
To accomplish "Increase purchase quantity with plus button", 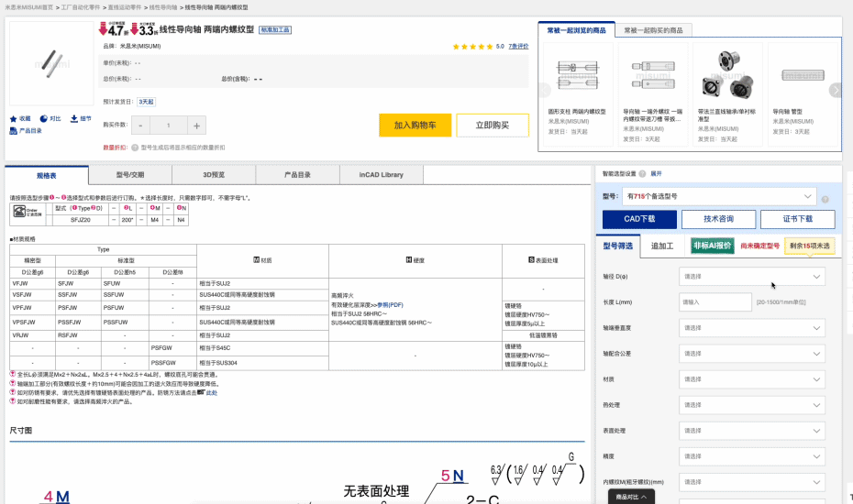I will coord(196,126).
